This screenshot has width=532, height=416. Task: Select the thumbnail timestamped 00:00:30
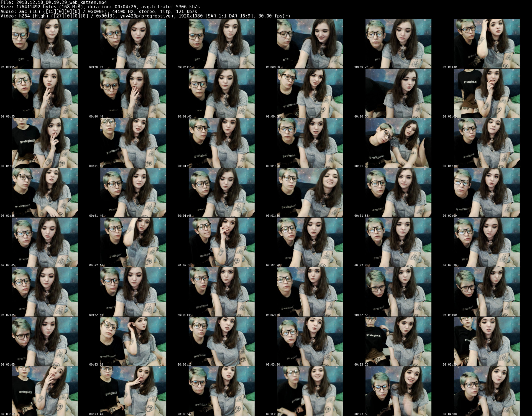click(x=487, y=44)
